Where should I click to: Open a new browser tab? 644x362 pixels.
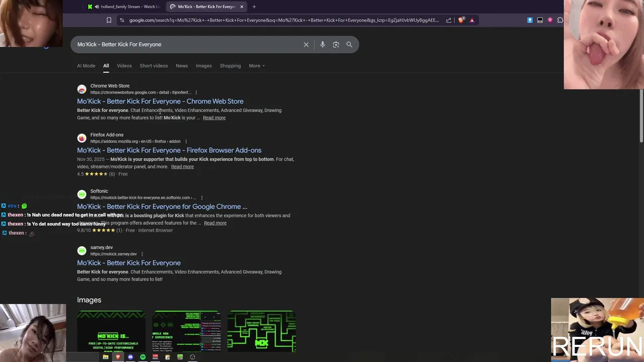[254, 7]
